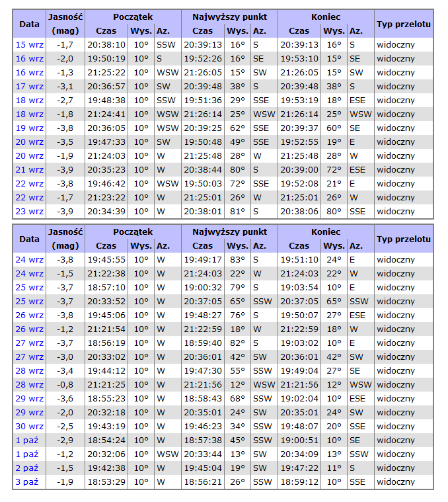
Task: Open the 20 wrz link starting 19:47:33
Action: click(x=30, y=142)
